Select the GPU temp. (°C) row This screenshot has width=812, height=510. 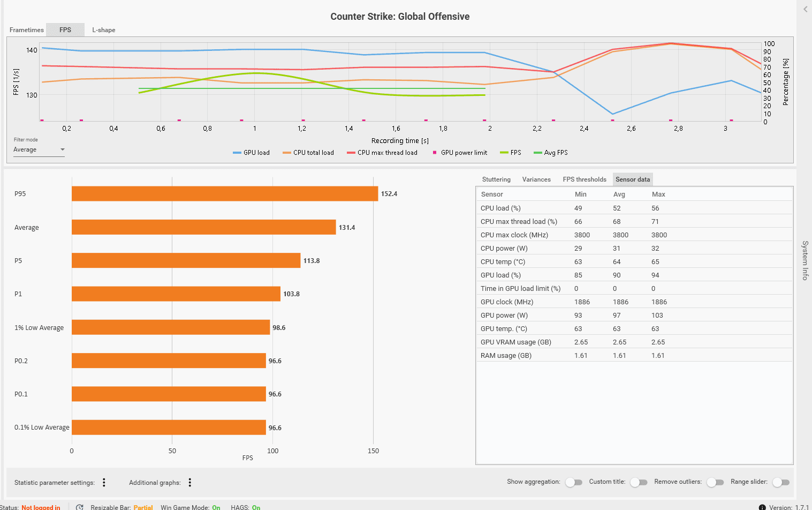tap(634, 328)
